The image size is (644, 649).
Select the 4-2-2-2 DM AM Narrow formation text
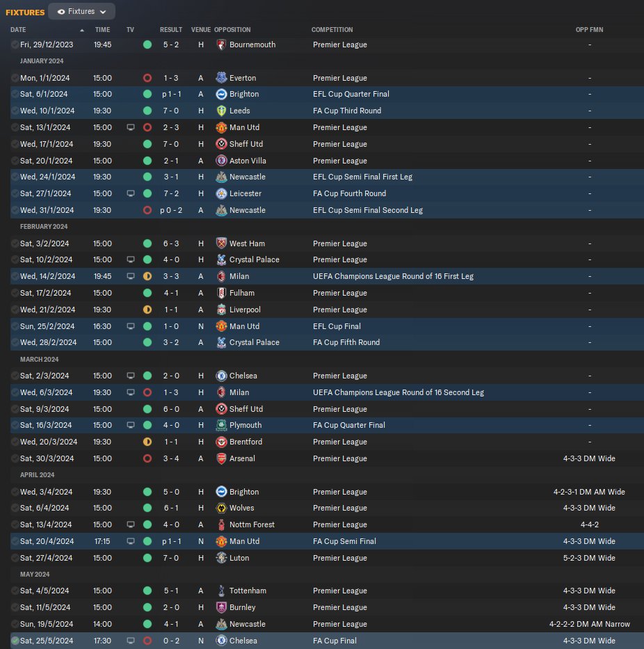pos(589,624)
